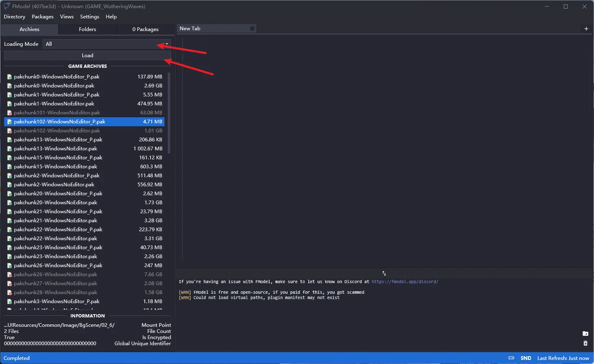Open the Views menu
594x364 pixels.
67,17
